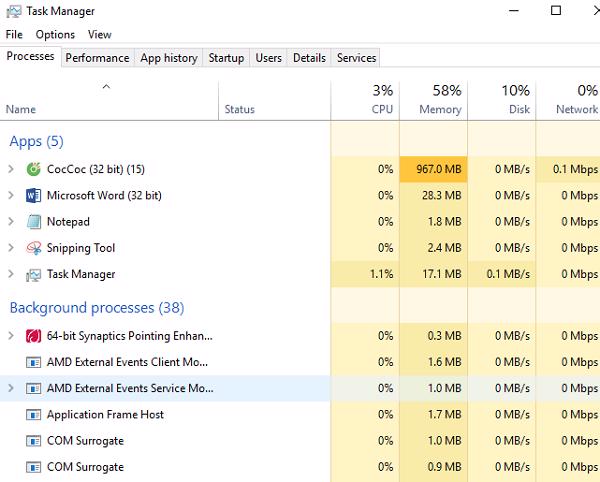Click the 0.1 MB/s disk cell
The width and height of the screenshot is (600, 482).
point(501,274)
